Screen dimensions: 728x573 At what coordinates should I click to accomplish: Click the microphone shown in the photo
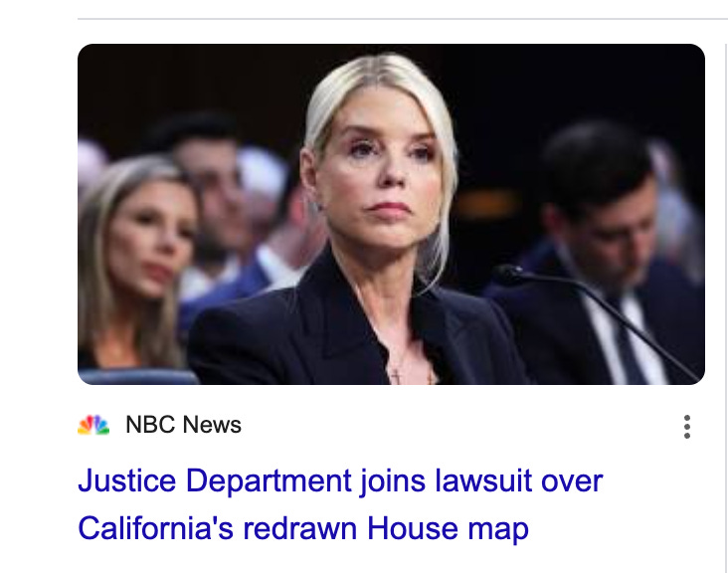(x=597, y=315)
